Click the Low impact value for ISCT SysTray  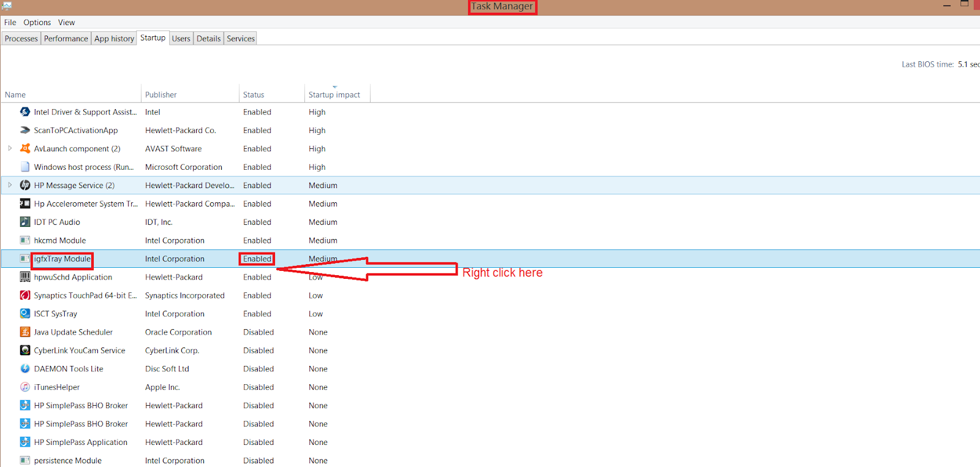pyautogui.click(x=315, y=313)
